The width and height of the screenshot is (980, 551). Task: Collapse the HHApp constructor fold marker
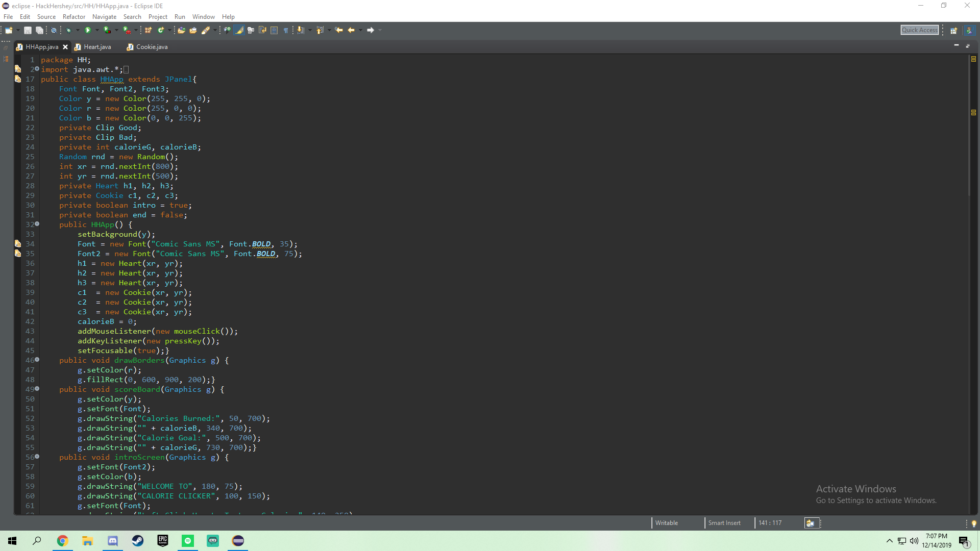click(x=37, y=224)
